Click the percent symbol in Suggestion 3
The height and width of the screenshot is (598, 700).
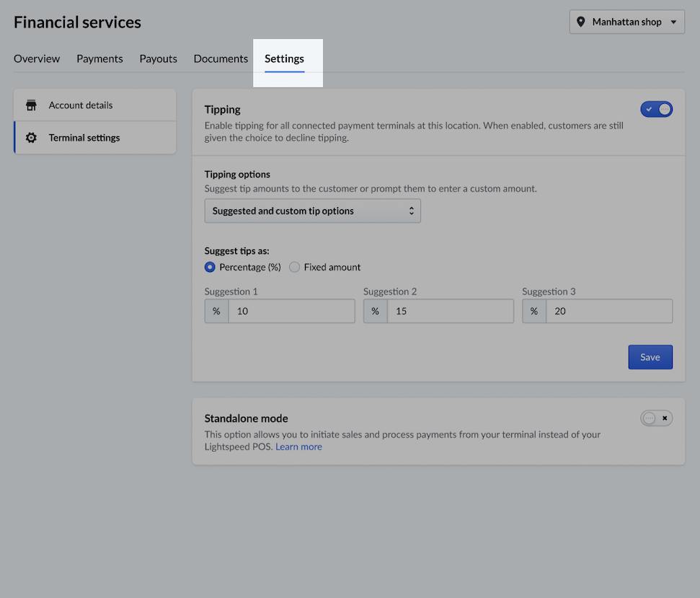point(534,312)
